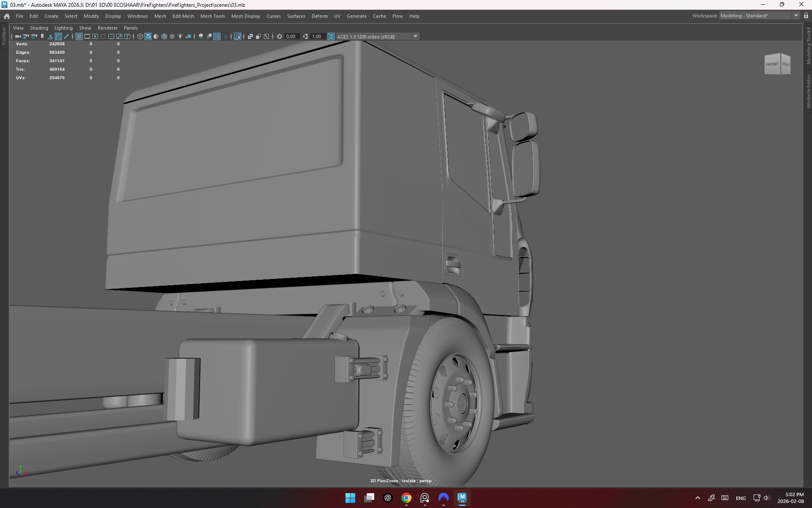Screen dimensions: 812x508
Task: Toggle isolate select icon in toolbar
Action: coord(238,36)
